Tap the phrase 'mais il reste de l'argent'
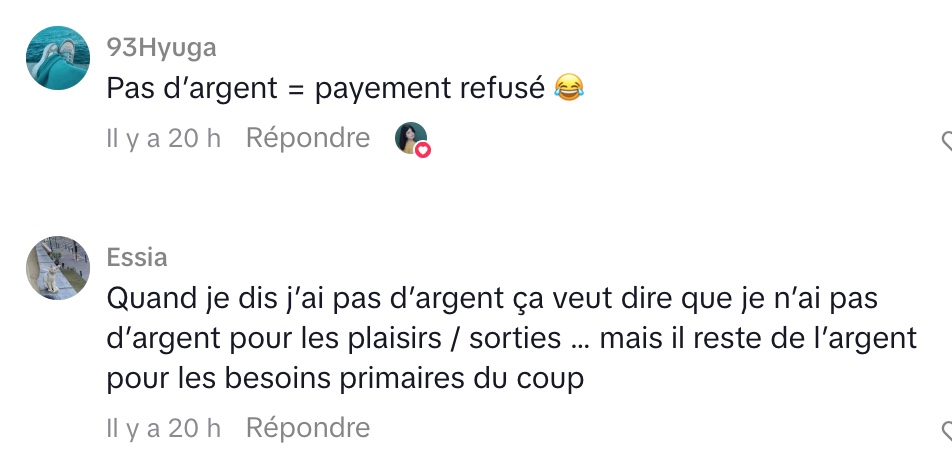Image resolution: width=952 pixels, height=466 pixels. [x=758, y=339]
